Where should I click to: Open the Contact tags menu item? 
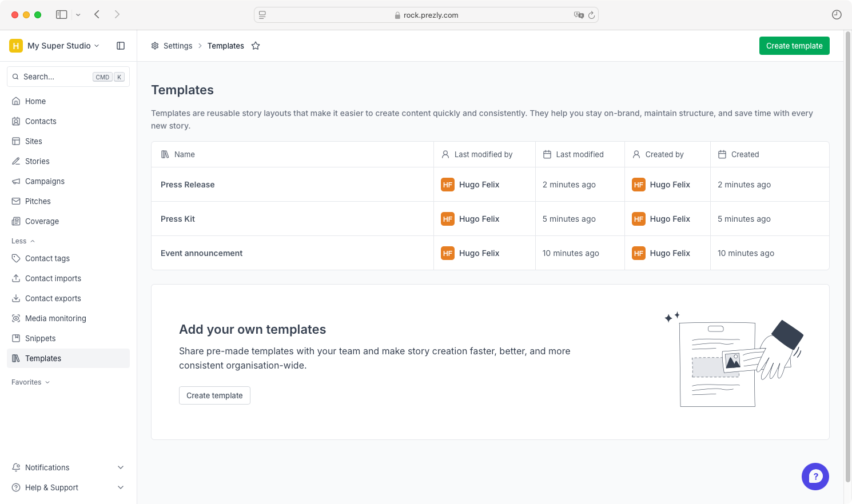tap(68, 258)
